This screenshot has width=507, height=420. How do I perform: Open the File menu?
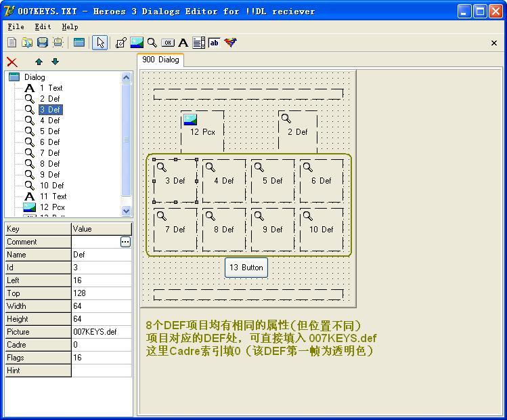coord(16,26)
